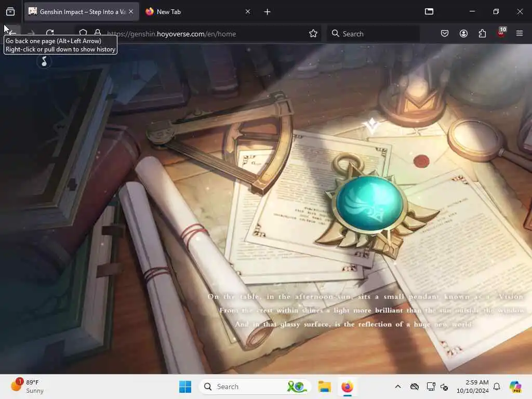Open a new tab with plus button
The image size is (532, 399).
tap(268, 12)
